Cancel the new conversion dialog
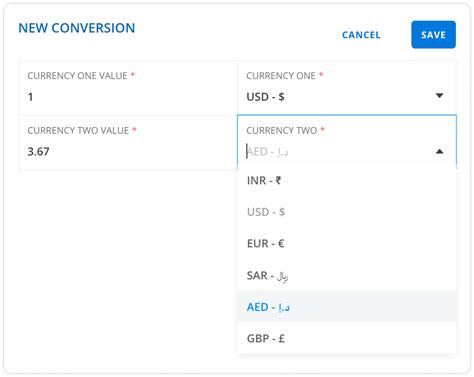This screenshot has width=474, height=377. coord(361,35)
